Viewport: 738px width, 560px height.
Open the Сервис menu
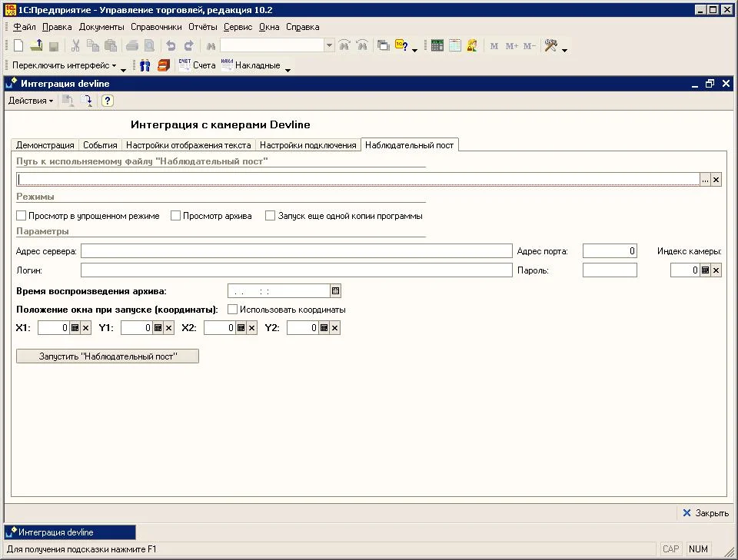pyautogui.click(x=238, y=27)
